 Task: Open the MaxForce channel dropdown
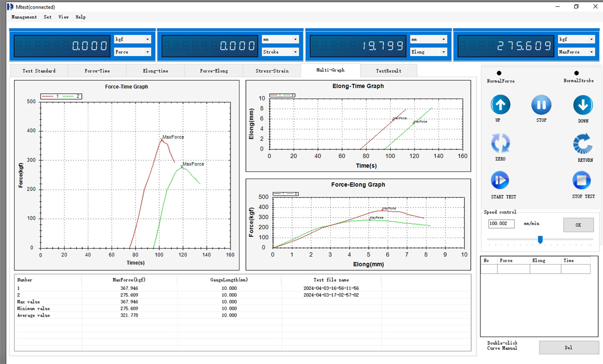pyautogui.click(x=591, y=52)
